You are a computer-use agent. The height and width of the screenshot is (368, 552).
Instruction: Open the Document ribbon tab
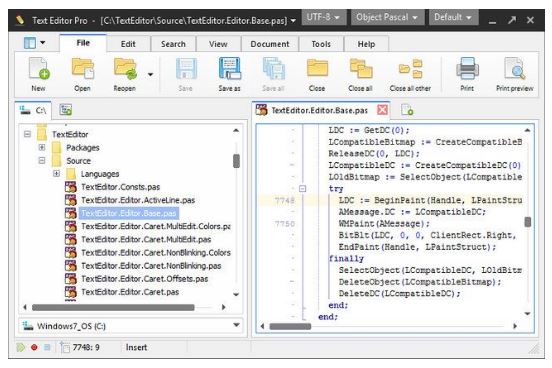(x=270, y=44)
